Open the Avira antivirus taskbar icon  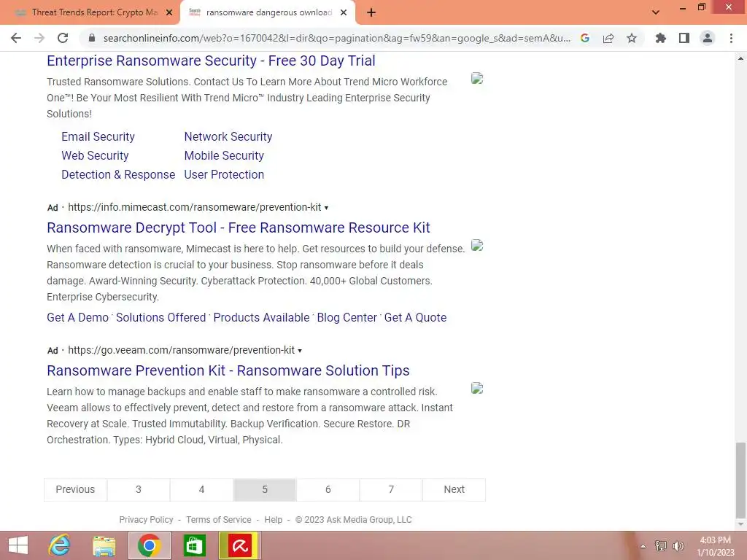239,545
